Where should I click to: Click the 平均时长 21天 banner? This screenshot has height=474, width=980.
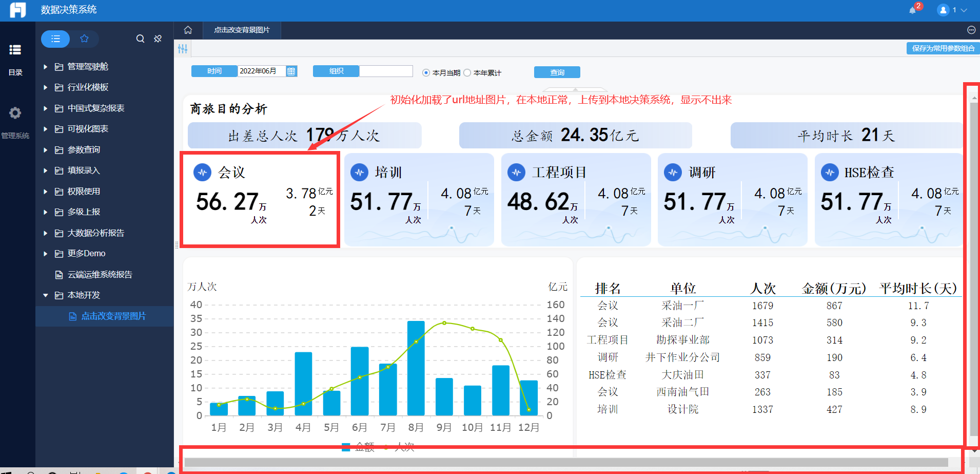(847, 136)
